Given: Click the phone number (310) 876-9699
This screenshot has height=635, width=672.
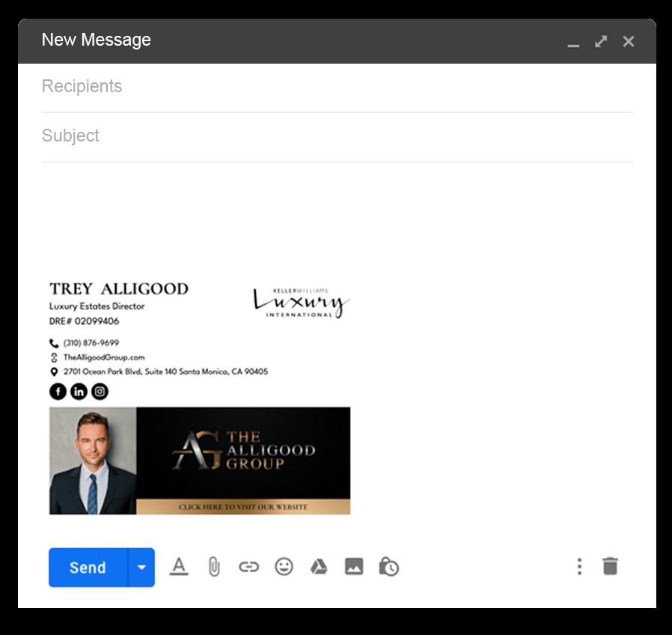Looking at the screenshot, I should point(91,343).
